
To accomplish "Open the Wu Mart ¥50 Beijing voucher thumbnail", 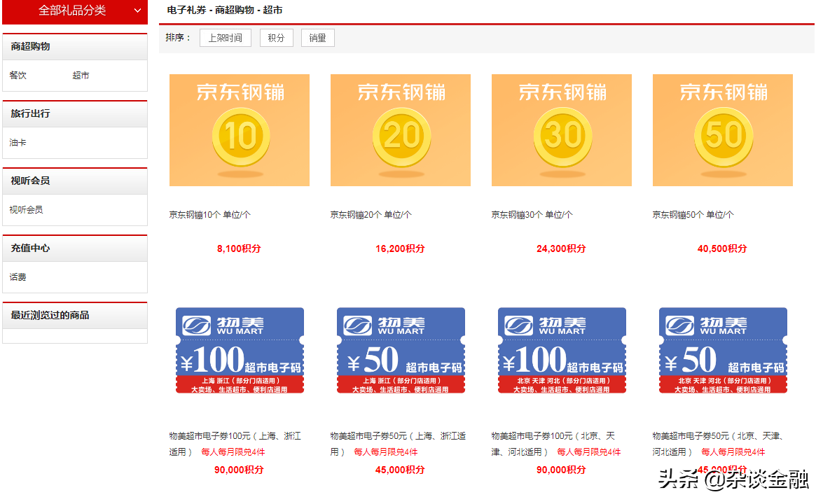I will [722, 351].
